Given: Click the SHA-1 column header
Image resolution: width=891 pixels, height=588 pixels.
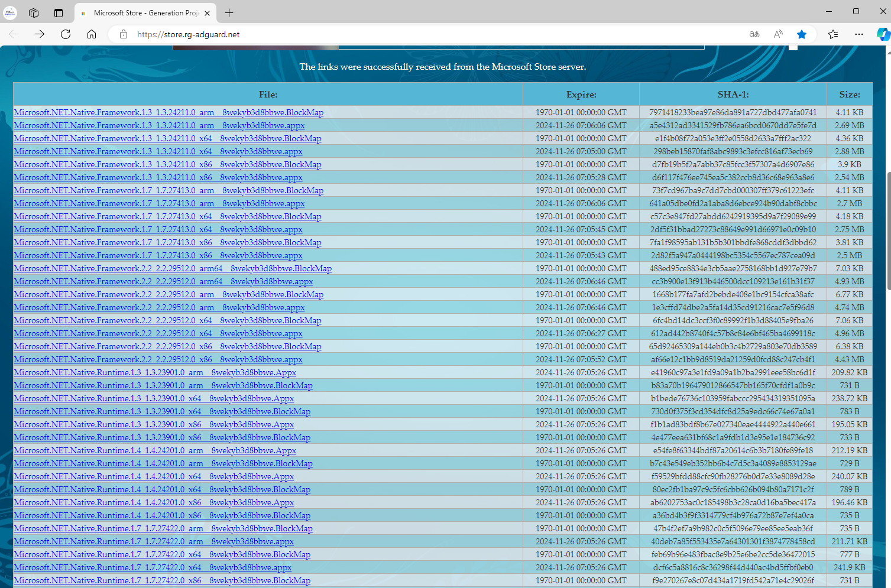Looking at the screenshot, I should [733, 95].
